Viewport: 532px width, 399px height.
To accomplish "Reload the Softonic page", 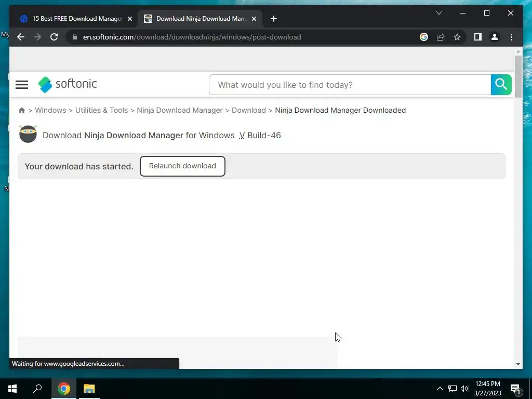I will (54, 37).
